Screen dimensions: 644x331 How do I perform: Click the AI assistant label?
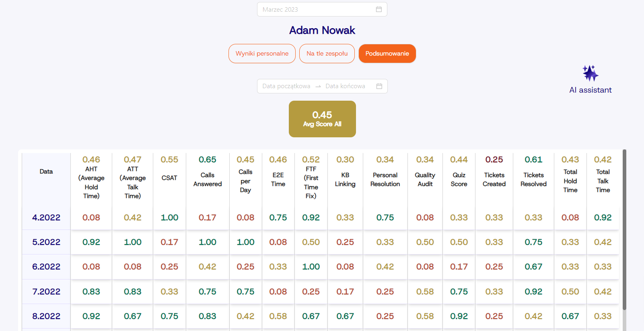[x=590, y=90]
